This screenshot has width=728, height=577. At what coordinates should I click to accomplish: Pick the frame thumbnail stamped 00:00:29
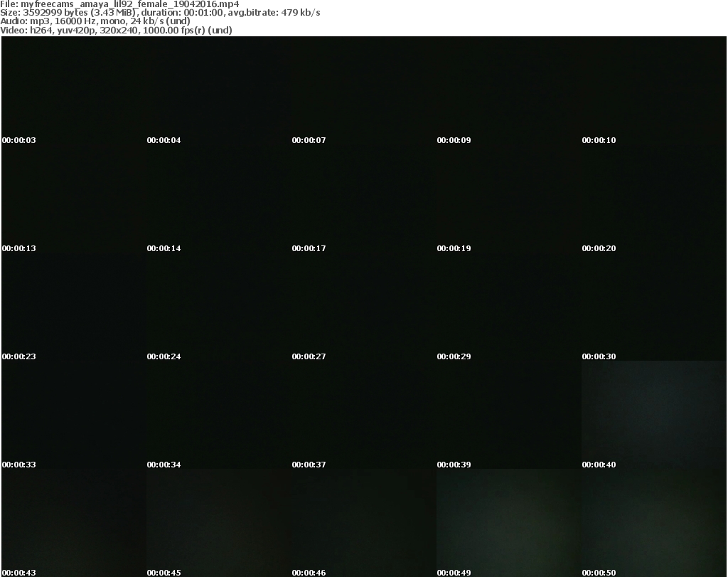coord(508,307)
